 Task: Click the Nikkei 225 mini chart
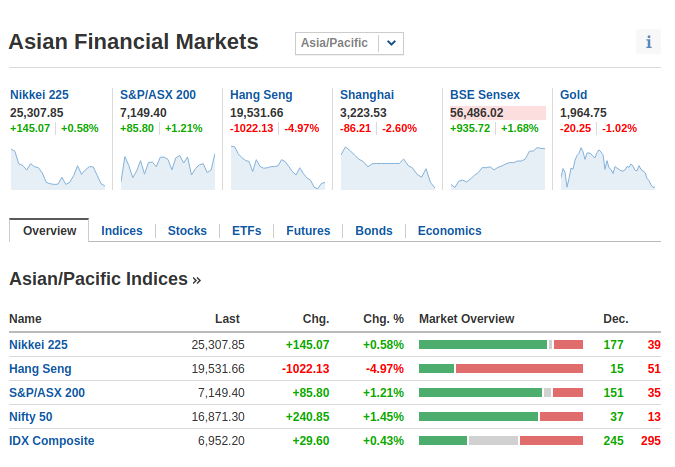tap(58, 168)
